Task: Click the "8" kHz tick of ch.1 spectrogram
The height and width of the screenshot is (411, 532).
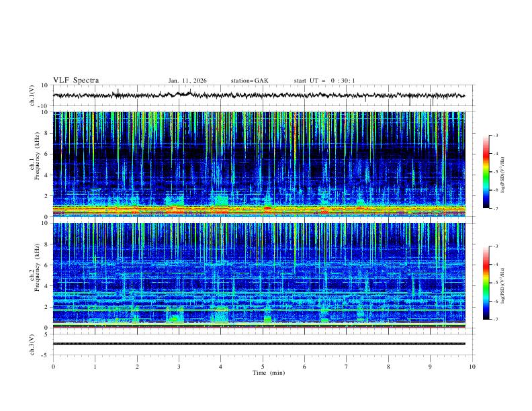Action: coord(47,133)
